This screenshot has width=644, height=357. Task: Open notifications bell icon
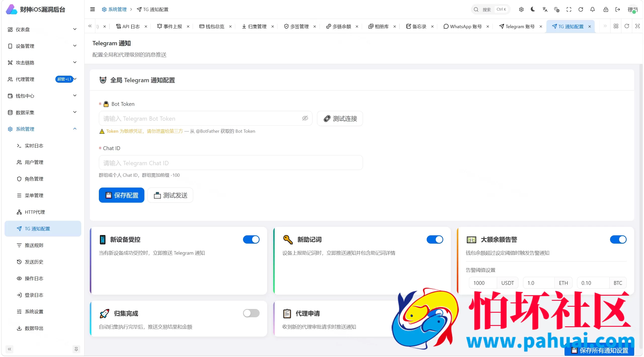[x=592, y=9]
